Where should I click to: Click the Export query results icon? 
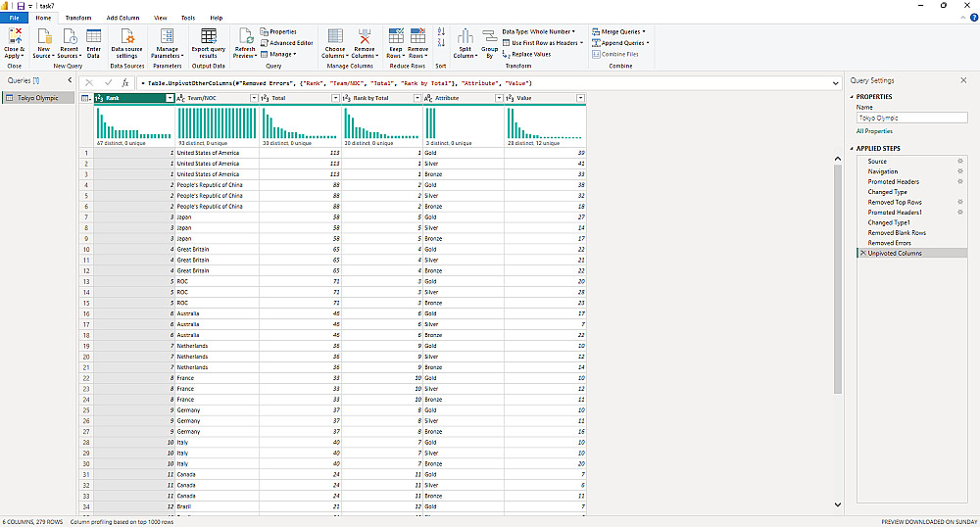208,37
